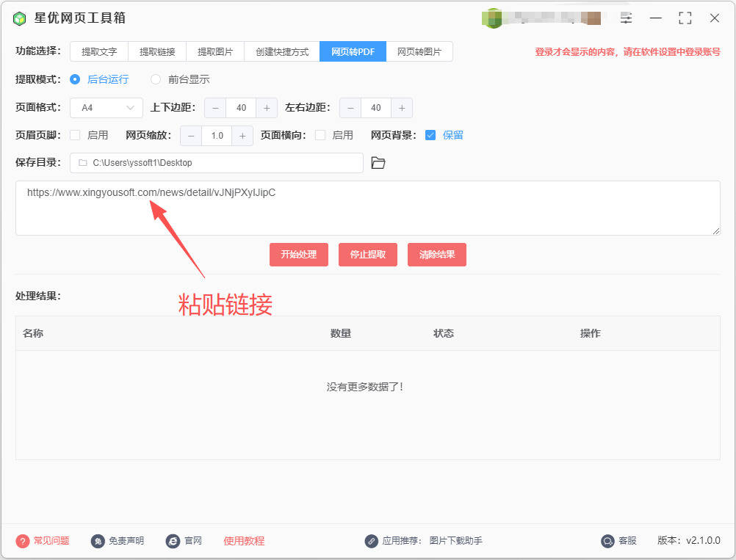Click the 常见问题 question mark icon
This screenshot has width=736, height=560.
(x=21, y=541)
